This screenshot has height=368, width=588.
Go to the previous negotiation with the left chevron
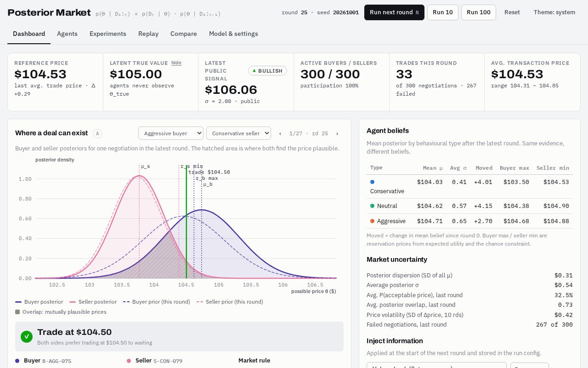click(280, 133)
